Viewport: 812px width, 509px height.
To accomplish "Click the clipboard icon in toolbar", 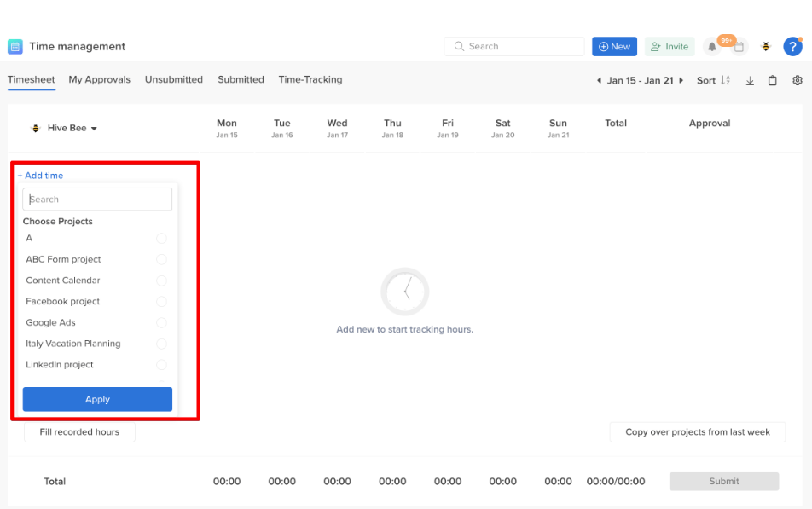I will pyautogui.click(x=772, y=80).
